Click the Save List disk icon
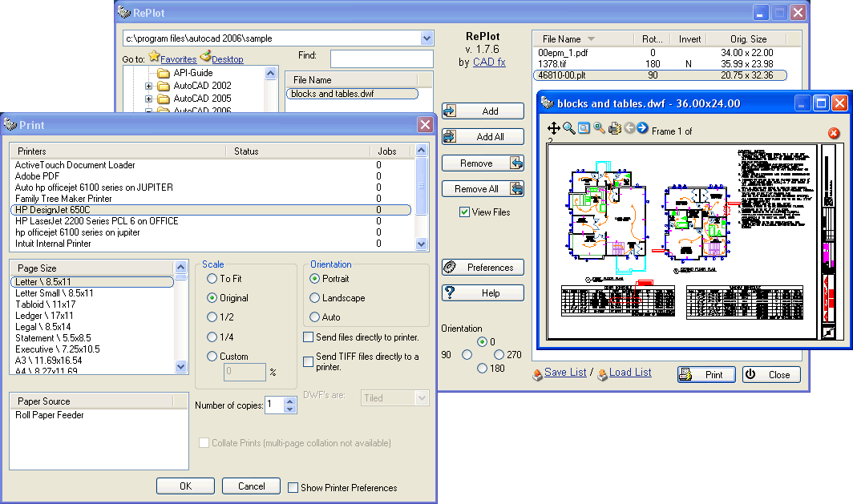This screenshot has height=504, width=853. coord(537,374)
